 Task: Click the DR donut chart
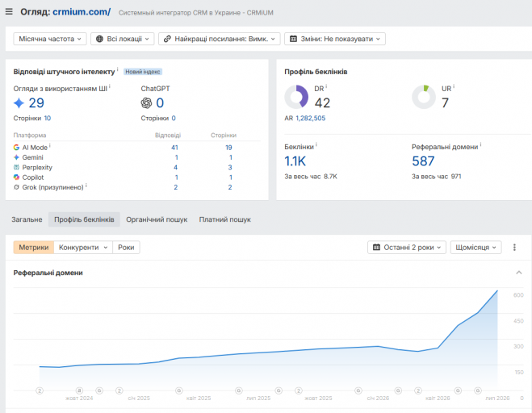pos(296,97)
